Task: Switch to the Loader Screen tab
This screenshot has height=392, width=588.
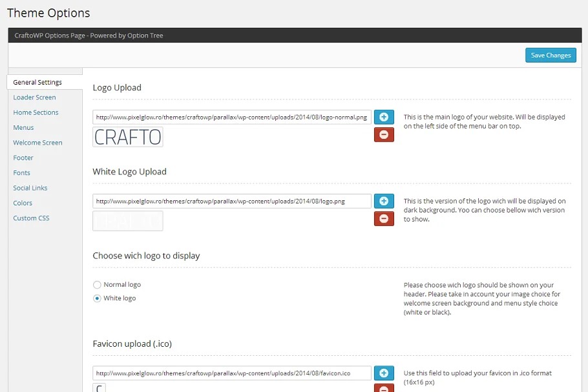Action: pyautogui.click(x=34, y=98)
